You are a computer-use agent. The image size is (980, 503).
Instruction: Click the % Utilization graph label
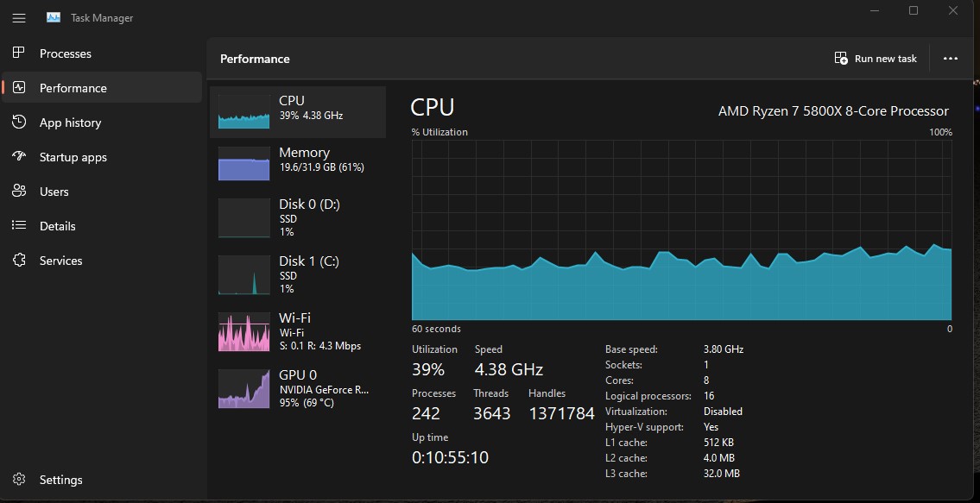pos(439,133)
